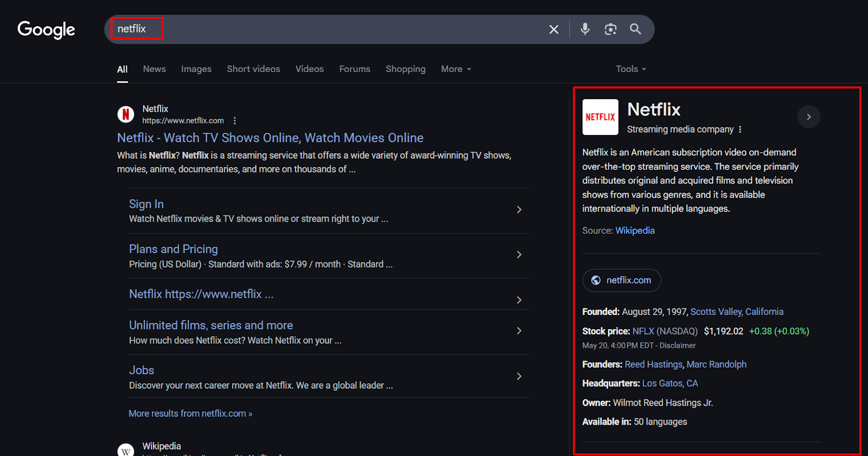Open the Sign In sitelink
The image size is (868, 456).
tap(146, 204)
